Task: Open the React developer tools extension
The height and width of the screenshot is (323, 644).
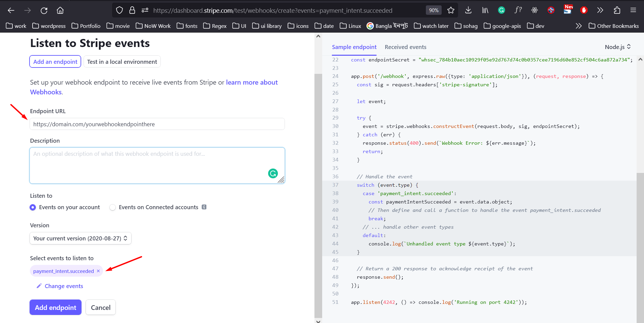Action: click(x=535, y=10)
